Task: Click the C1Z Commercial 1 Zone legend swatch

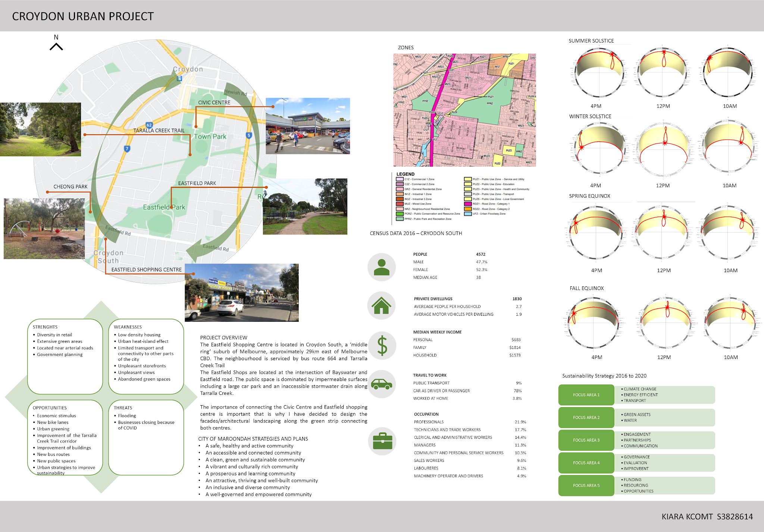Action: pos(400,179)
